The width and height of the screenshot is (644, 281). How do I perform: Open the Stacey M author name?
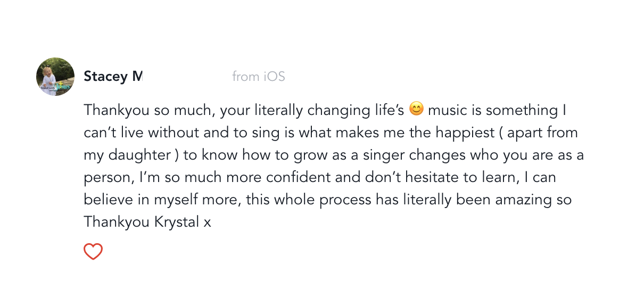pos(113,77)
